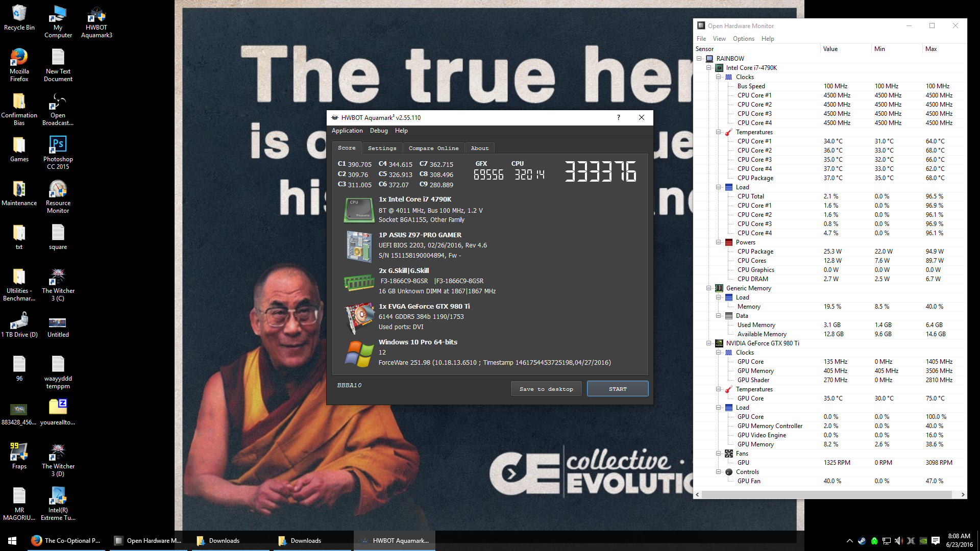Image resolution: width=980 pixels, height=551 pixels.
Task: Switch to Settings tab in Aquamark
Action: pyautogui.click(x=382, y=148)
